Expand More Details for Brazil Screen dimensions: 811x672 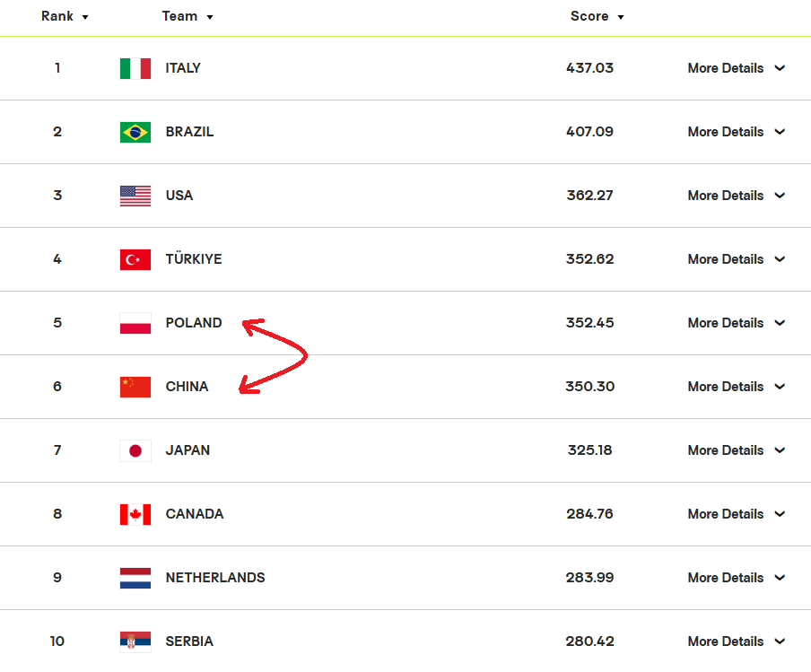736,131
